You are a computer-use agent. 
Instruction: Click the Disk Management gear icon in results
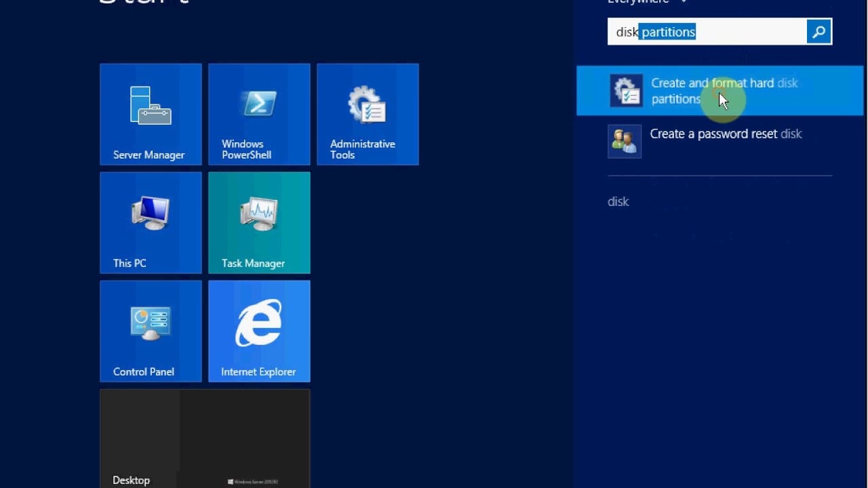pyautogui.click(x=625, y=90)
